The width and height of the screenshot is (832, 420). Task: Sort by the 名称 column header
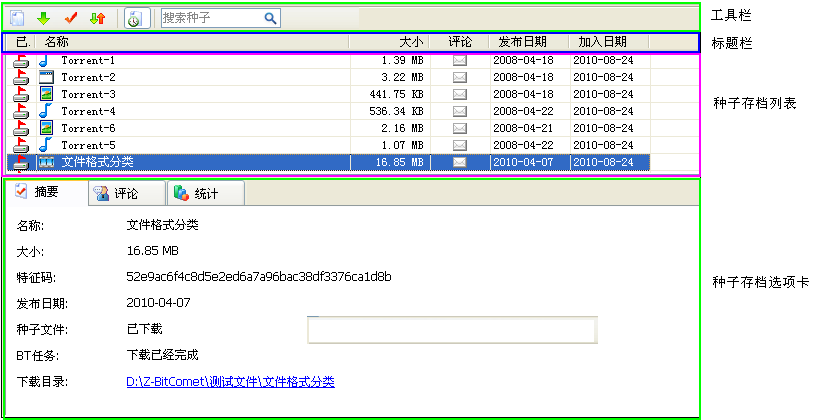coord(193,42)
